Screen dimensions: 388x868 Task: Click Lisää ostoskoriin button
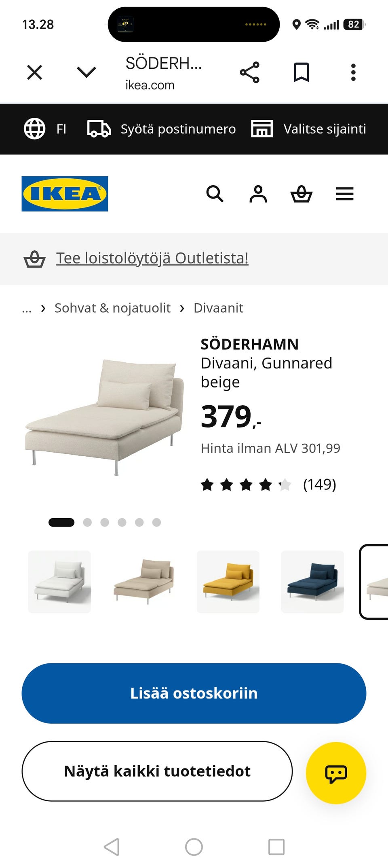pyautogui.click(x=194, y=693)
